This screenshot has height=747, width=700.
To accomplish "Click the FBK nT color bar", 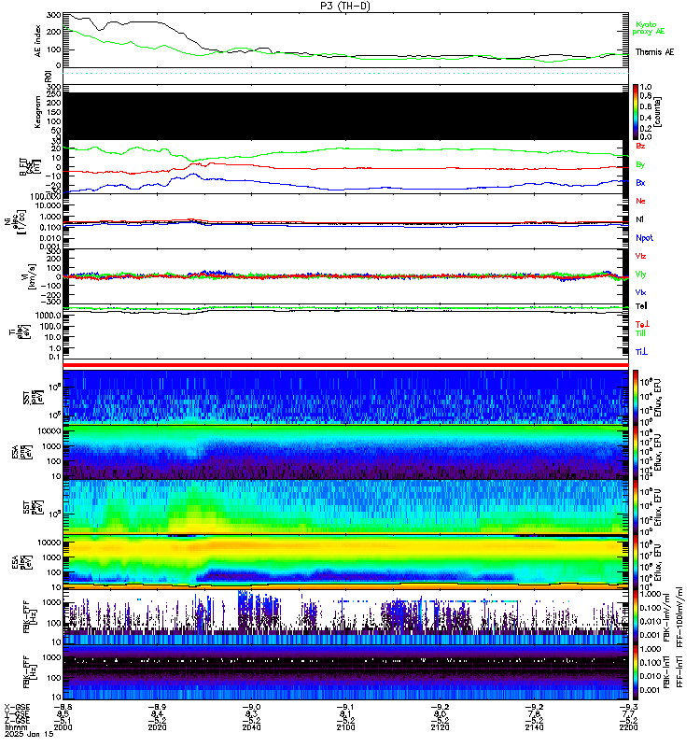I will pos(636,672).
